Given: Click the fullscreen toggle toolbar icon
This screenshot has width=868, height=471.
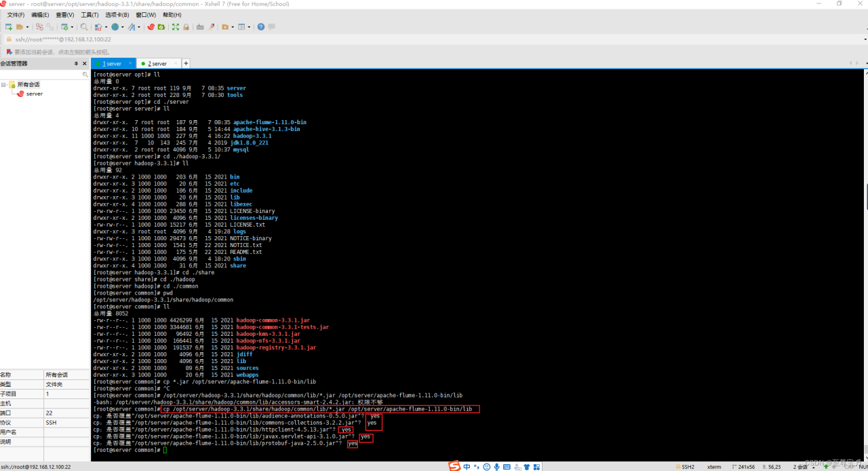Looking at the screenshot, I should tap(176, 27).
